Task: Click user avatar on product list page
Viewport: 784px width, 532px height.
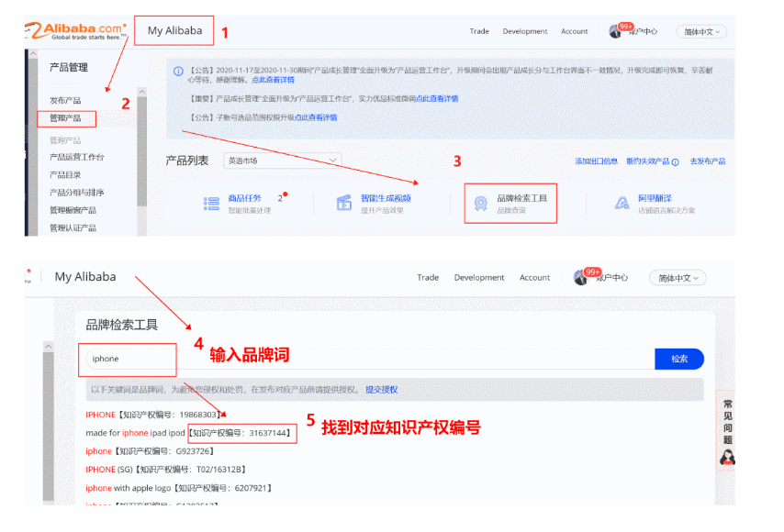Action: tap(615, 31)
